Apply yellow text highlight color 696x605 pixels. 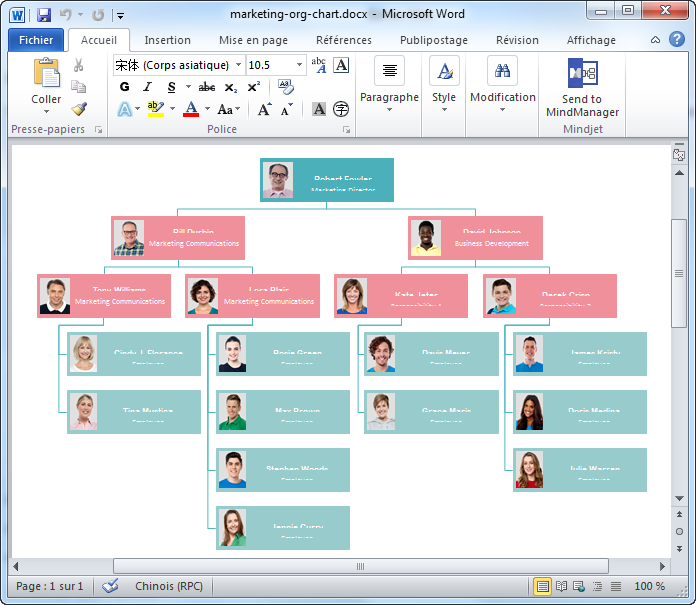(x=156, y=109)
